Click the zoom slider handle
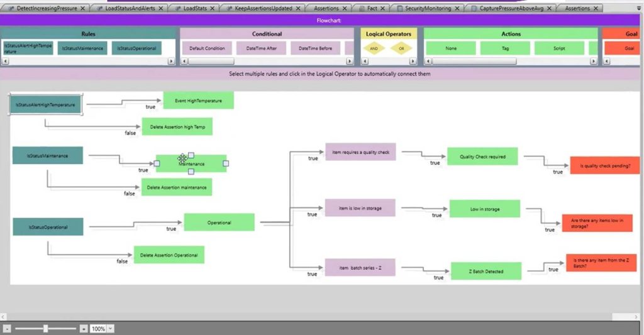This screenshot has width=644, height=335. click(45, 329)
